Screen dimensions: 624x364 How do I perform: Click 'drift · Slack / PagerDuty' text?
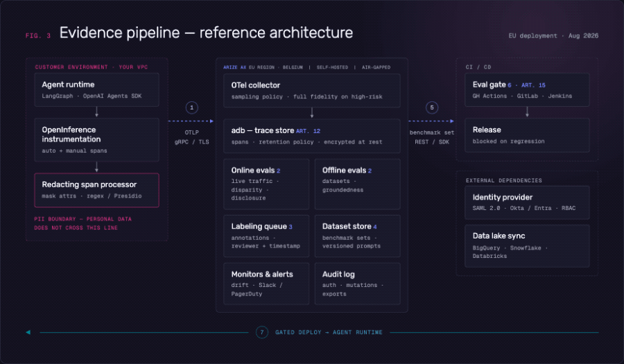click(257, 290)
